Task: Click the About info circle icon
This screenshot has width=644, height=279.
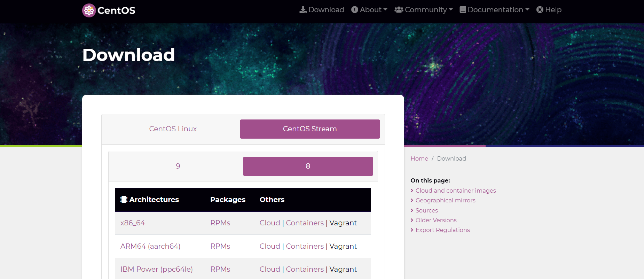Action: 355,10
